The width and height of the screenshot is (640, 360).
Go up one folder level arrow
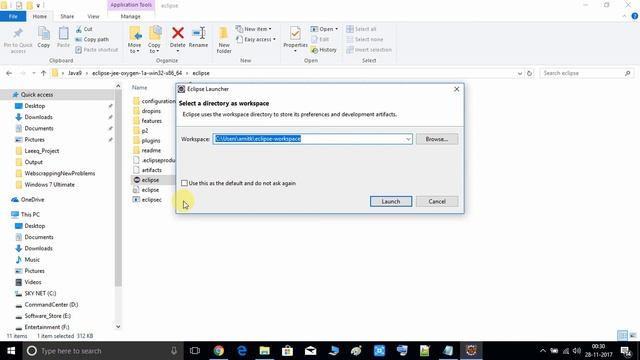[43, 73]
